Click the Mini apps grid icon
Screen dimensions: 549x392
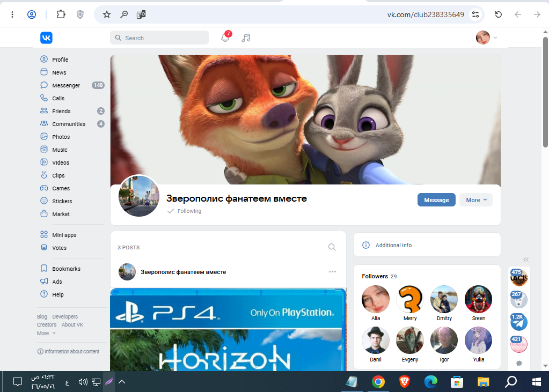pyautogui.click(x=44, y=234)
